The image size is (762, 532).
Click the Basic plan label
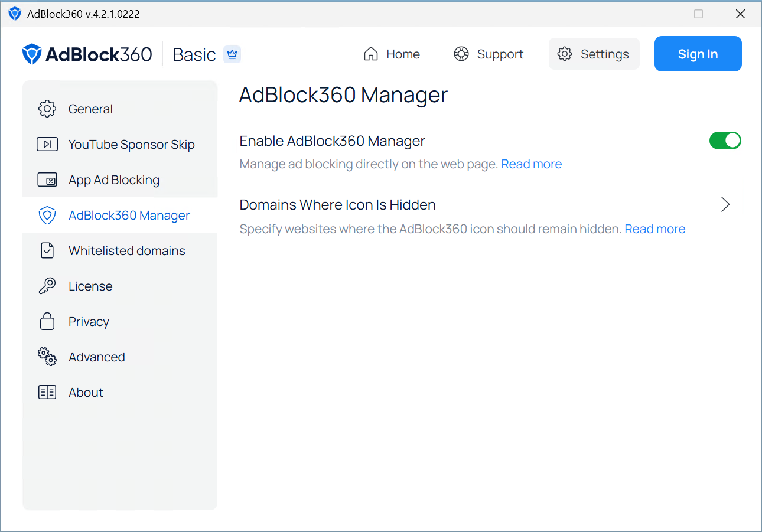pyautogui.click(x=194, y=54)
